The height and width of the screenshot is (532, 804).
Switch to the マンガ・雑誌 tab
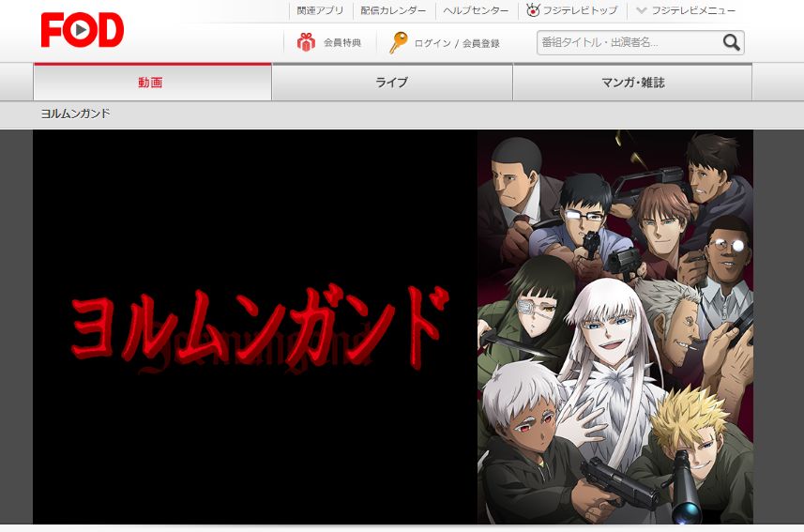coord(632,82)
